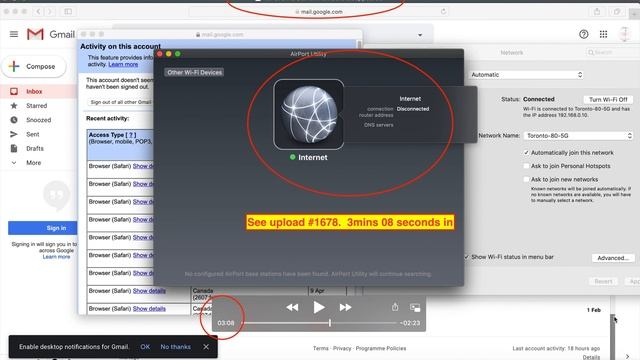Screen dimensions: 640x360
Task: Open the Google account avatar
Action: tap(624, 34)
